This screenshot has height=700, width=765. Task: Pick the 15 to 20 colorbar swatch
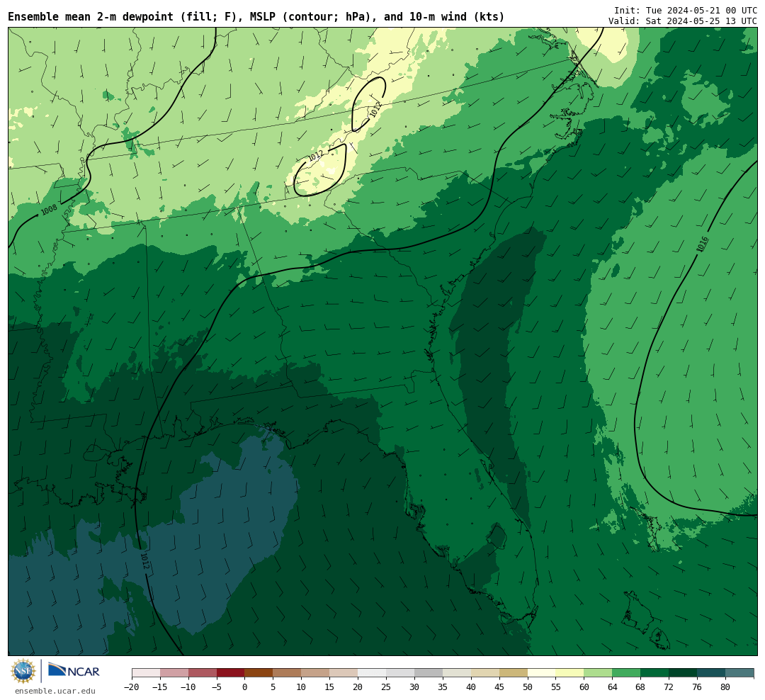pyautogui.click(x=344, y=673)
